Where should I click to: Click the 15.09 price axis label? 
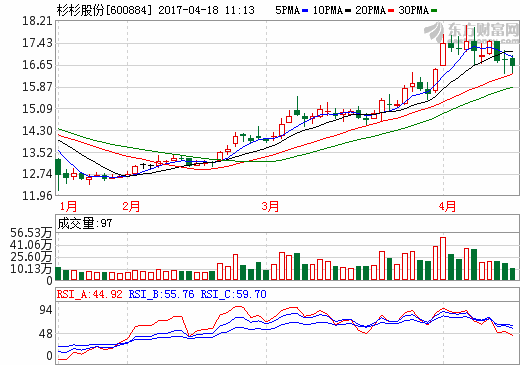[x=37, y=109]
